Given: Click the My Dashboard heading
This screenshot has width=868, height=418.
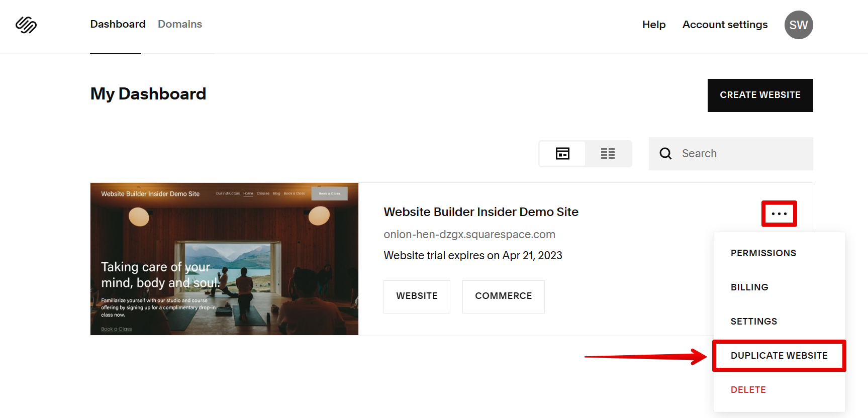Looking at the screenshot, I should tap(148, 94).
